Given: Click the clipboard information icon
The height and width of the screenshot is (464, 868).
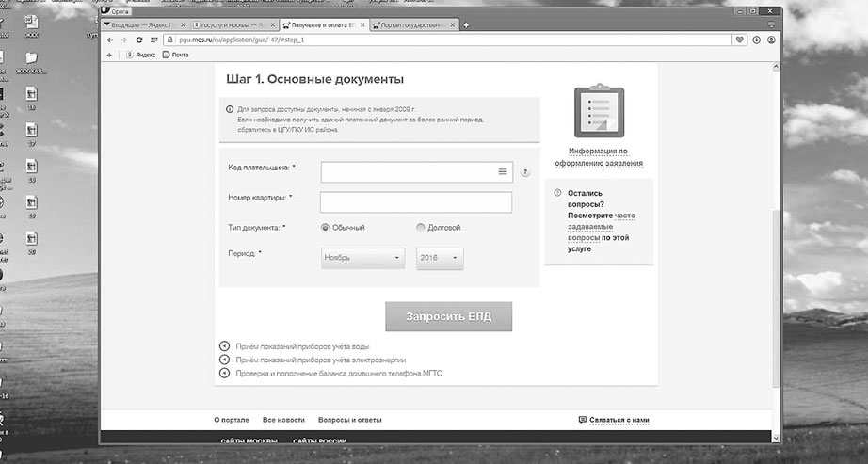Looking at the screenshot, I should pos(597,111).
